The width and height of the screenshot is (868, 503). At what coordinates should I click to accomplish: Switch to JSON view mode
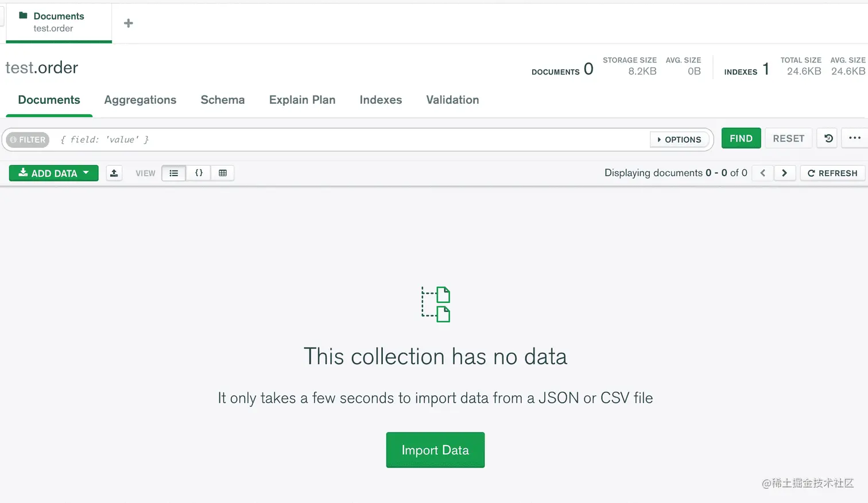click(x=198, y=173)
